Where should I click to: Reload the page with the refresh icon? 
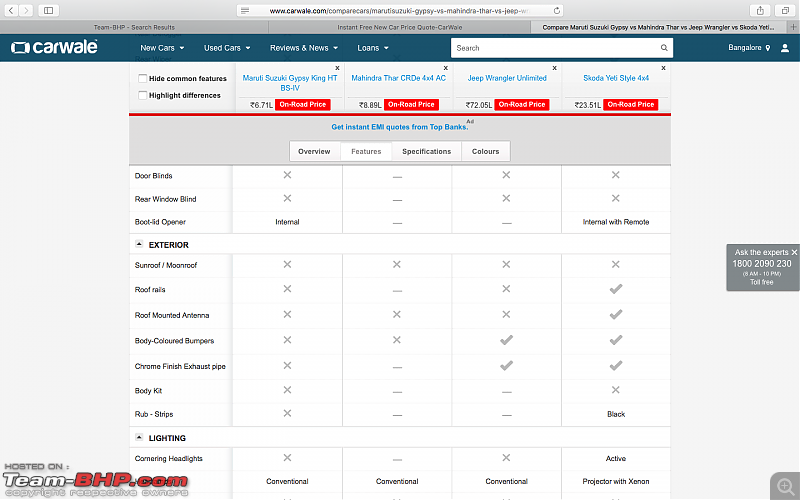(x=557, y=11)
